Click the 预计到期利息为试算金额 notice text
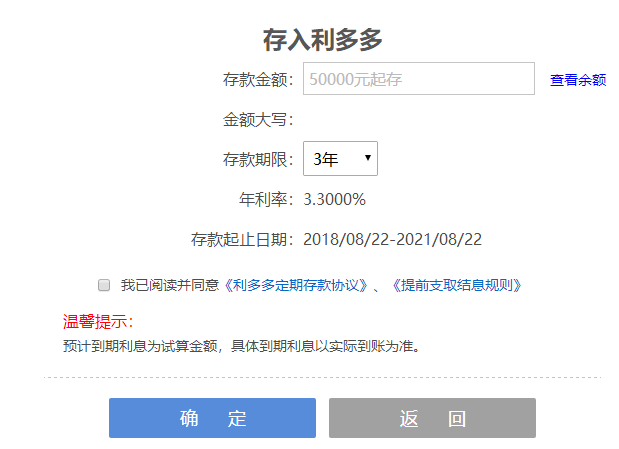Viewport: 619px width, 449px height. click(x=241, y=346)
